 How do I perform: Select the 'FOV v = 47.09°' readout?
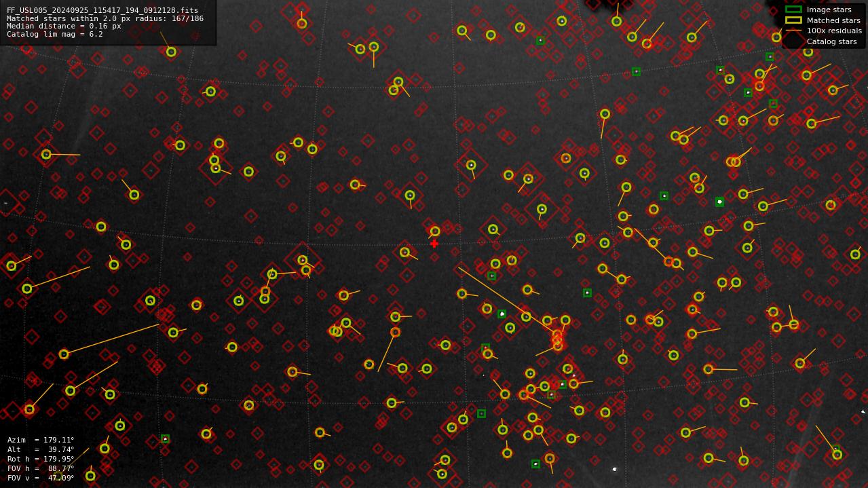(41, 478)
